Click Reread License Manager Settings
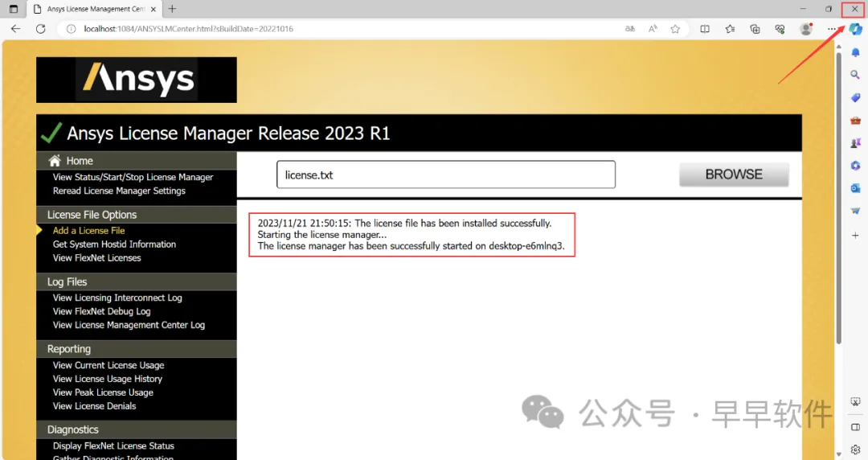 point(119,191)
